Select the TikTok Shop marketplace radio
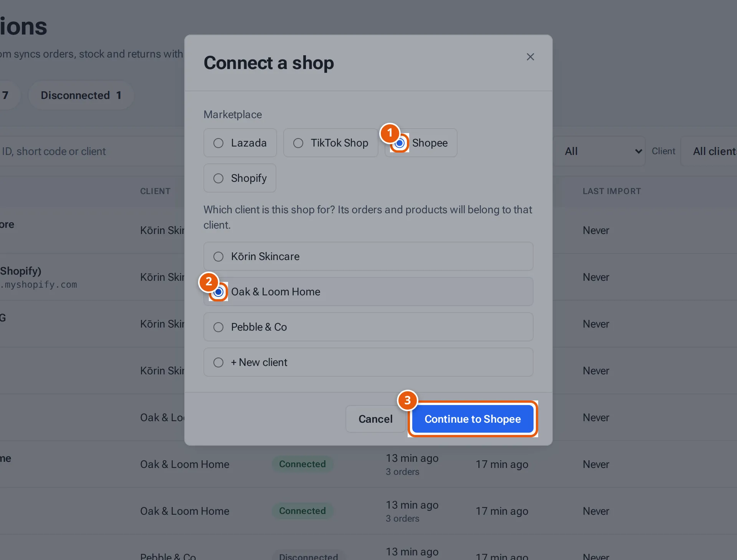Viewport: 737px width, 560px height. (x=298, y=143)
